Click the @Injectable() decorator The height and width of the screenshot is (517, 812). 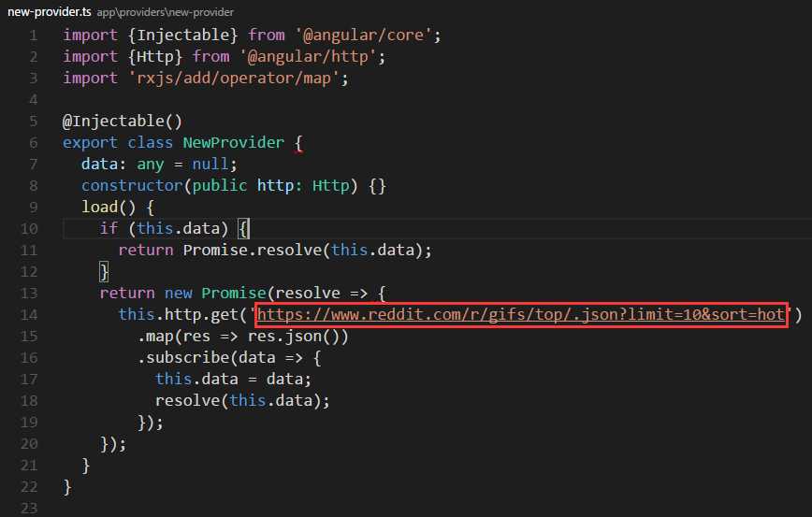click(123, 122)
